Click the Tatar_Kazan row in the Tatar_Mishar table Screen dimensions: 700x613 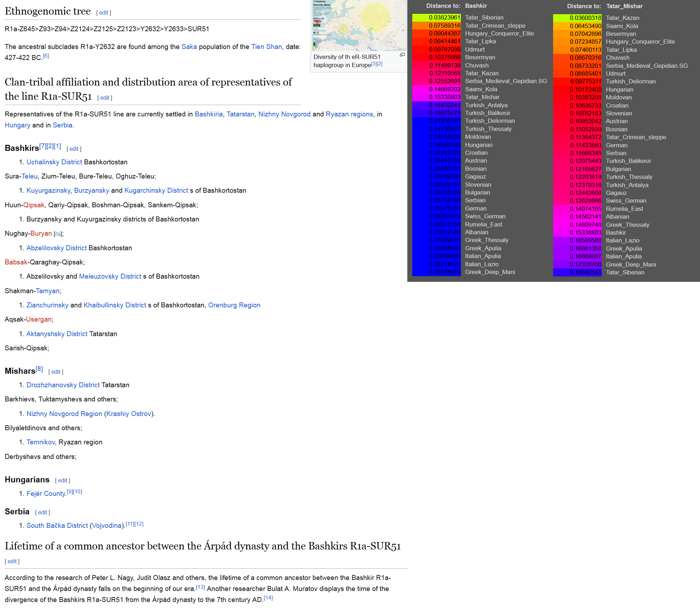click(622, 18)
